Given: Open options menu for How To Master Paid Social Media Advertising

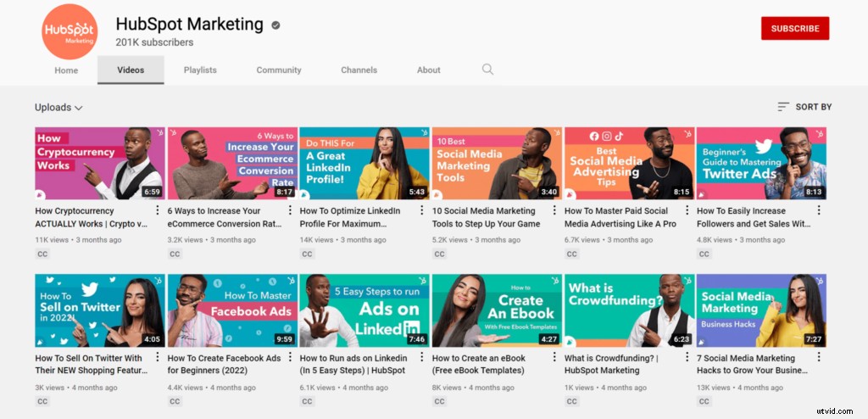Looking at the screenshot, I should coord(687,210).
